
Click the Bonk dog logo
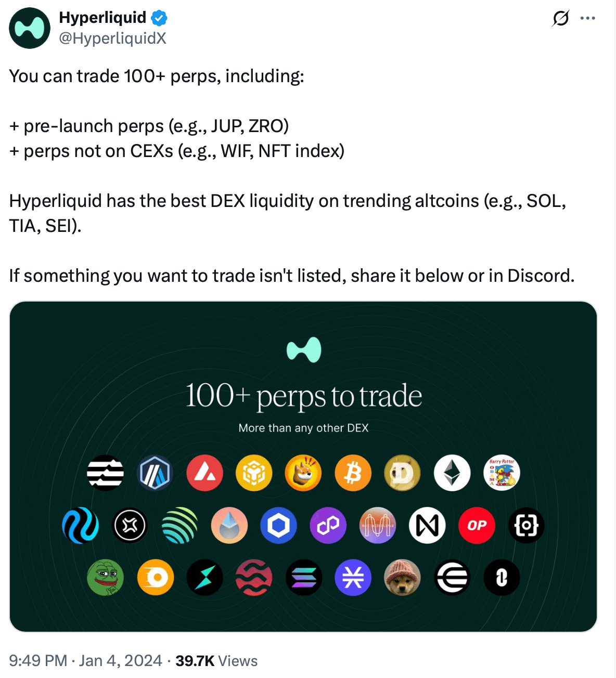[x=303, y=473]
